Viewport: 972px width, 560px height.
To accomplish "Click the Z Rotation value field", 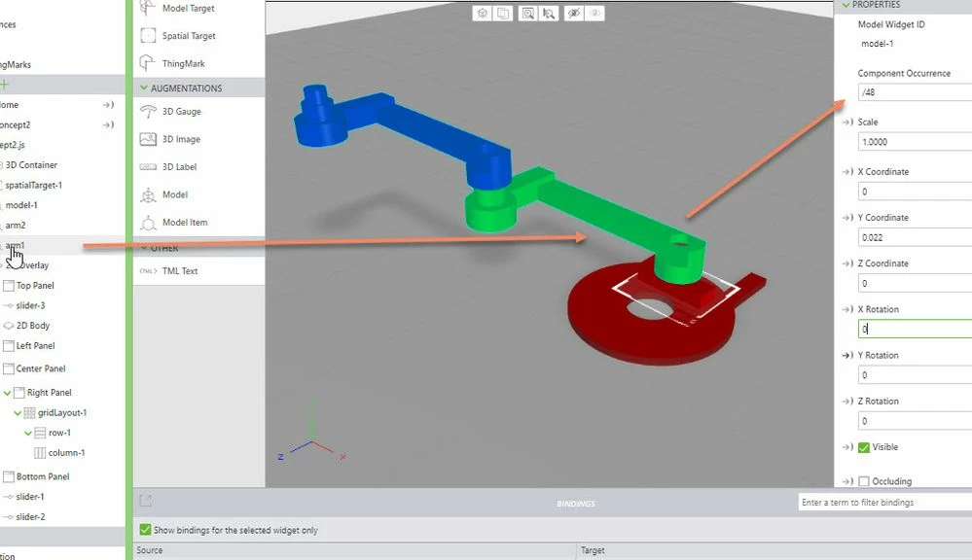I will coord(915,421).
